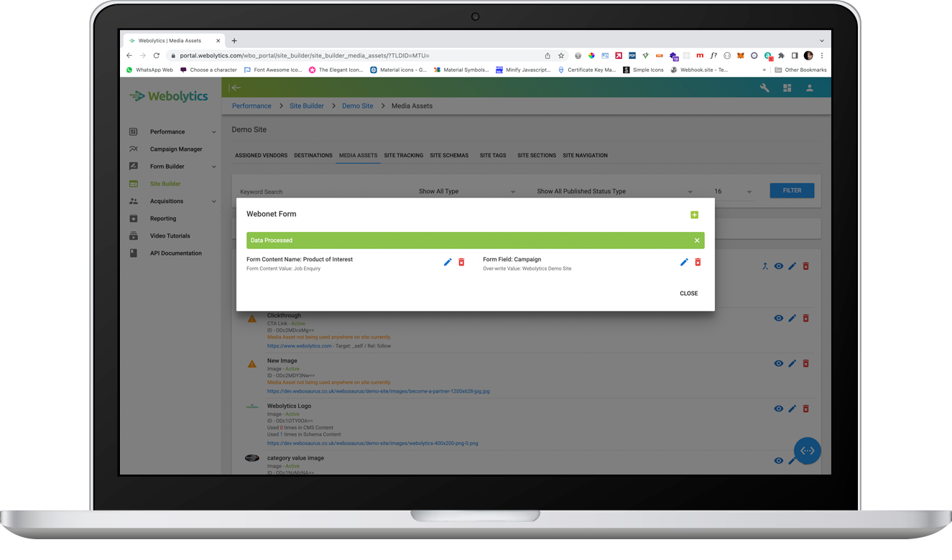Delete the Webolytics Logo asset
The image size is (952, 560).
(805, 409)
